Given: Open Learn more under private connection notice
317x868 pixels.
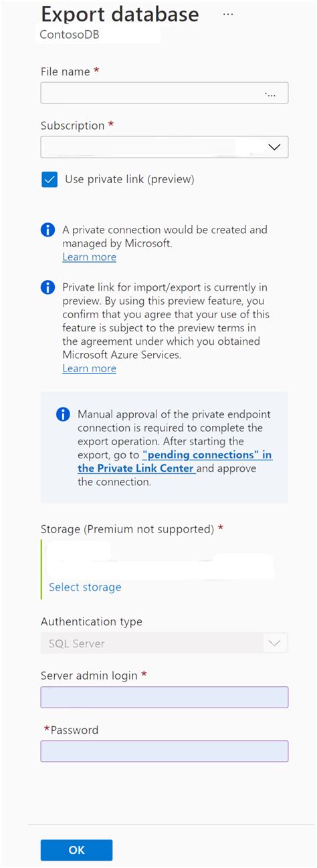Looking at the screenshot, I should [90, 257].
